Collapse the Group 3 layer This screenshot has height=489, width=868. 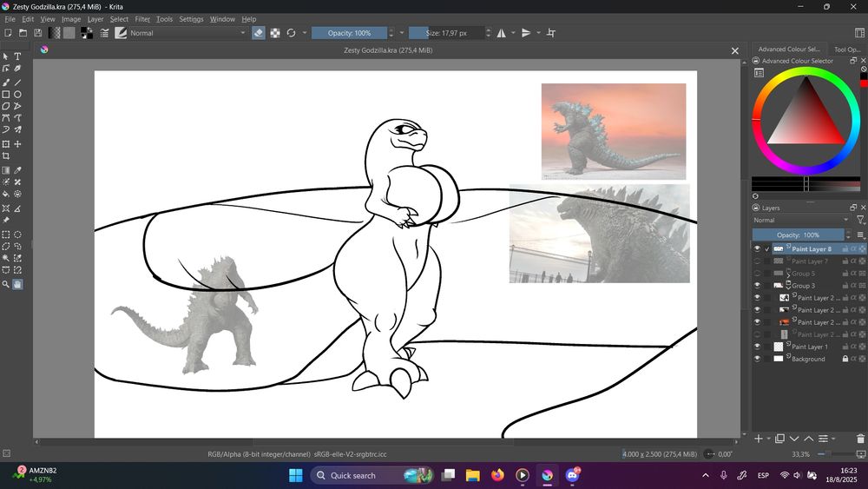coord(788,286)
